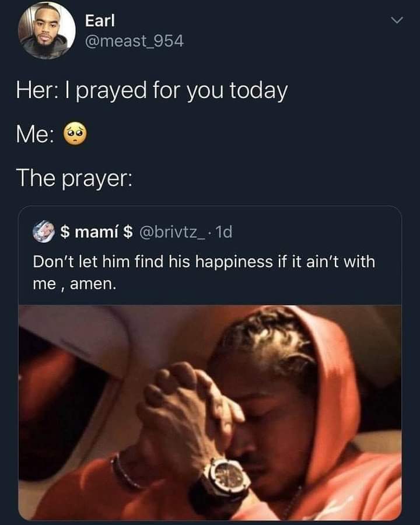Click the "Me:" label

(x=35, y=135)
